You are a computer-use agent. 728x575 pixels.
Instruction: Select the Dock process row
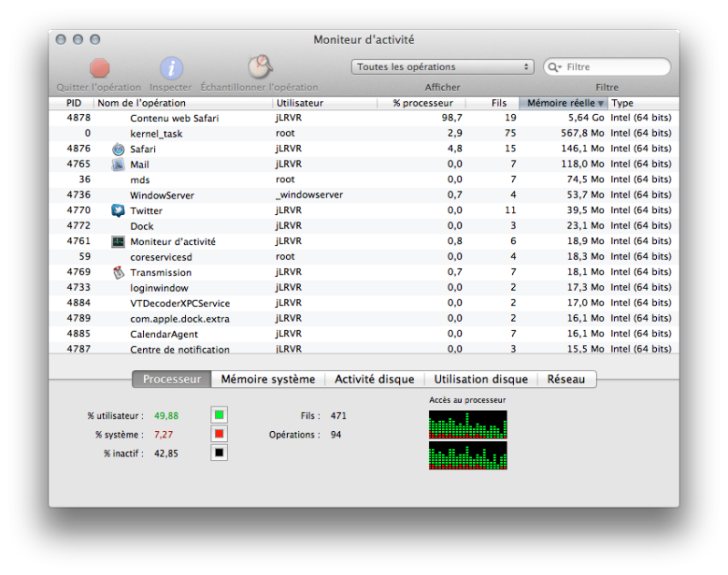coord(364,226)
